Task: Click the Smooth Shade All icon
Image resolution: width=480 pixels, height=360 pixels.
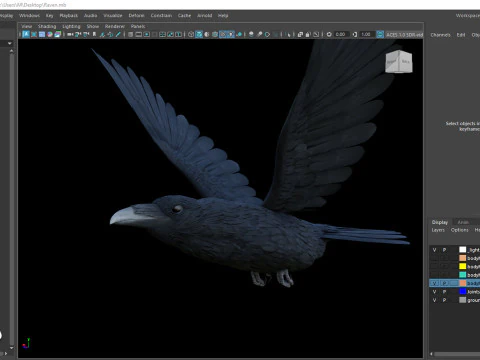Action: [x=199, y=34]
